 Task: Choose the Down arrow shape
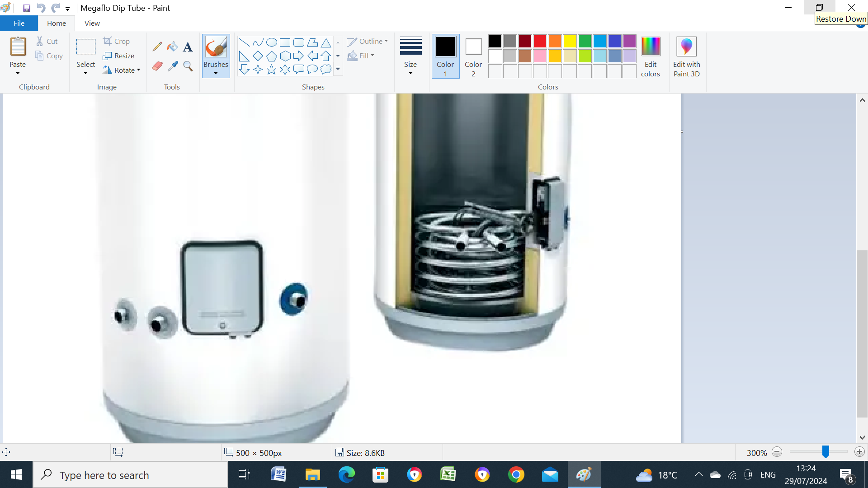click(244, 69)
